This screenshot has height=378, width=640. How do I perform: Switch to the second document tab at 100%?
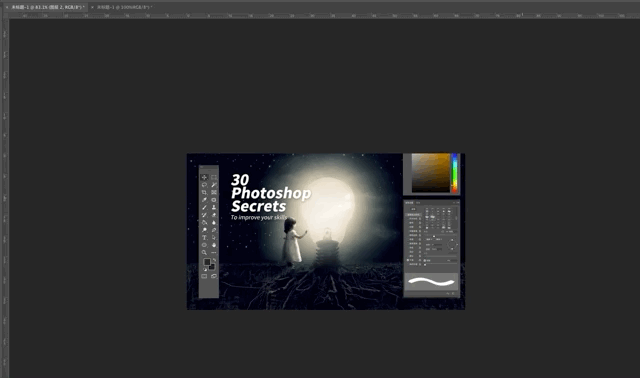(x=124, y=7)
